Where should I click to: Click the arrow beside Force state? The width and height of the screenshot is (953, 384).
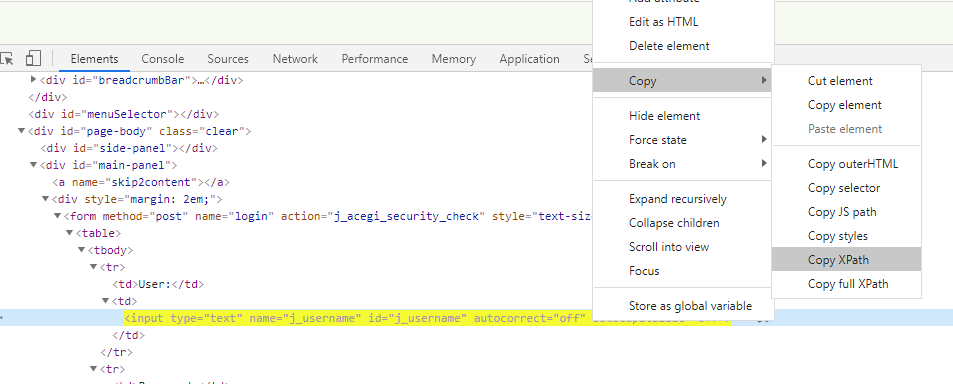[x=764, y=139]
